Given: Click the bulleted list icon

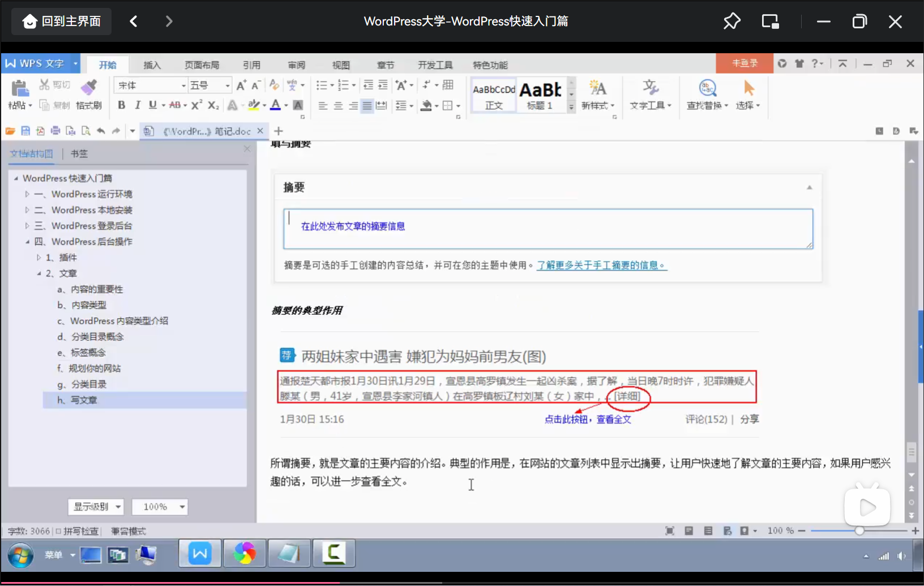Looking at the screenshot, I should pos(322,85).
